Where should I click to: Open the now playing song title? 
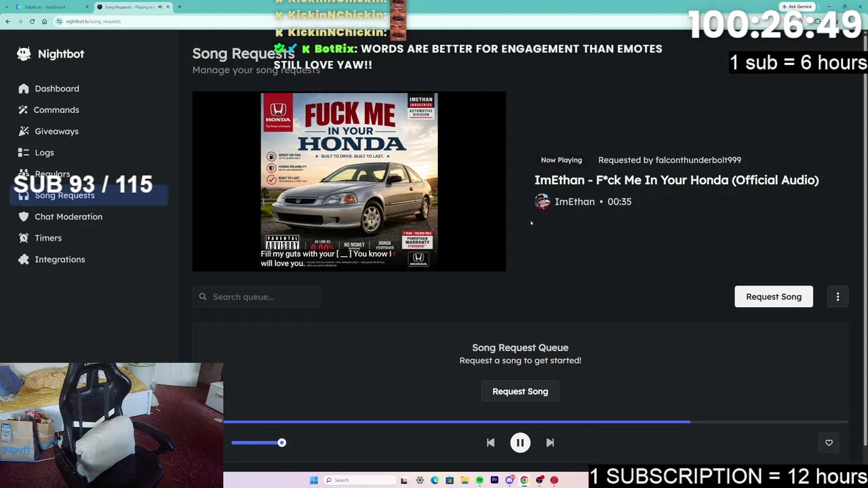[677, 180]
